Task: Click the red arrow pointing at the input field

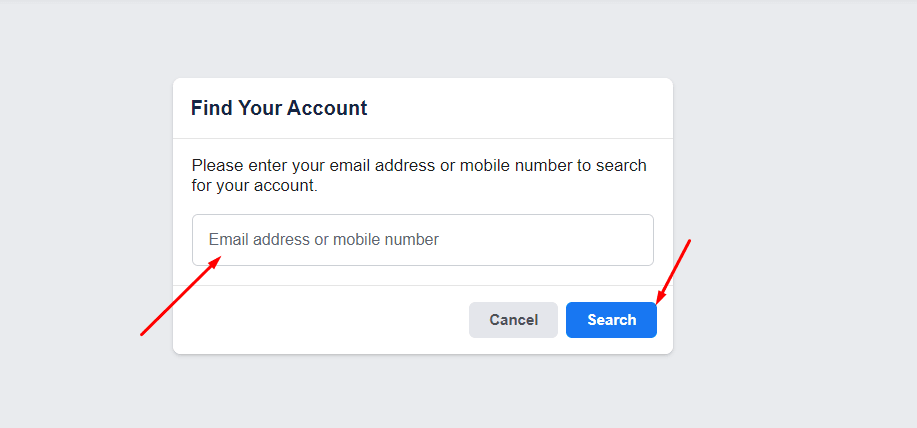Action: click(182, 295)
